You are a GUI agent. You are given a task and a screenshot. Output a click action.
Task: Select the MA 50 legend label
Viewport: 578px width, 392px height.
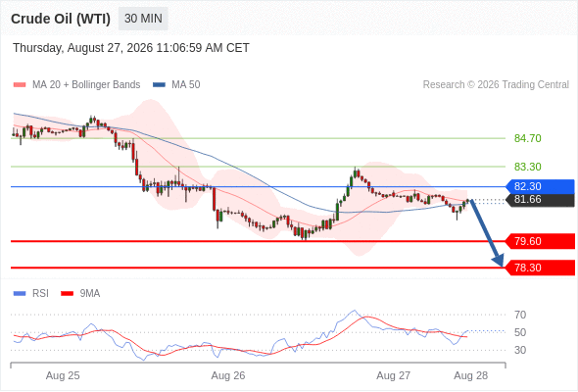[x=186, y=85]
